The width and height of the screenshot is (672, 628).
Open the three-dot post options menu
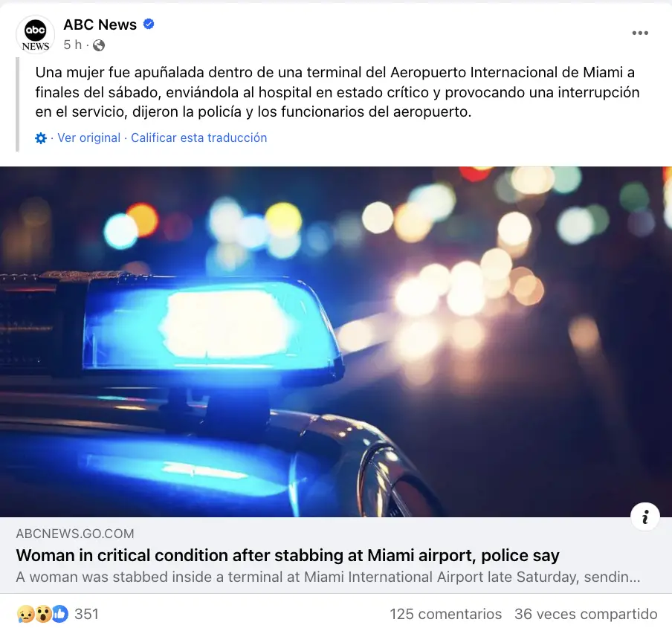coord(640,33)
